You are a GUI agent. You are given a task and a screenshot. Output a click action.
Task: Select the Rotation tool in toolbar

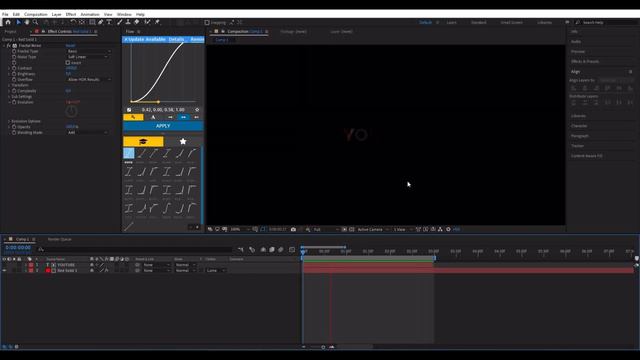click(73, 22)
